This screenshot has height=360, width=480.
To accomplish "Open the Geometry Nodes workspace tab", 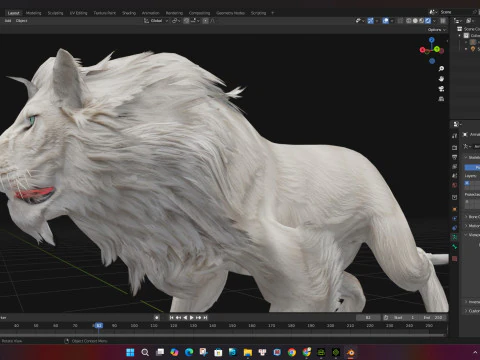I will pos(230,13).
